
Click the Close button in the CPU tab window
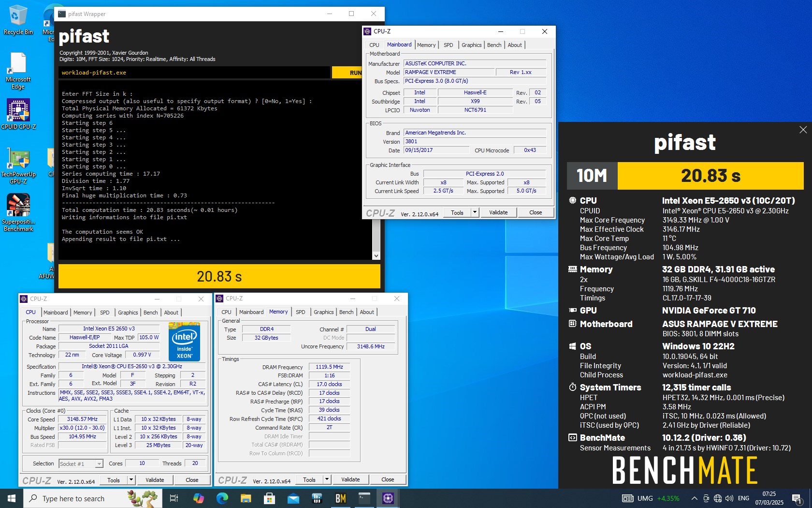[192, 480]
